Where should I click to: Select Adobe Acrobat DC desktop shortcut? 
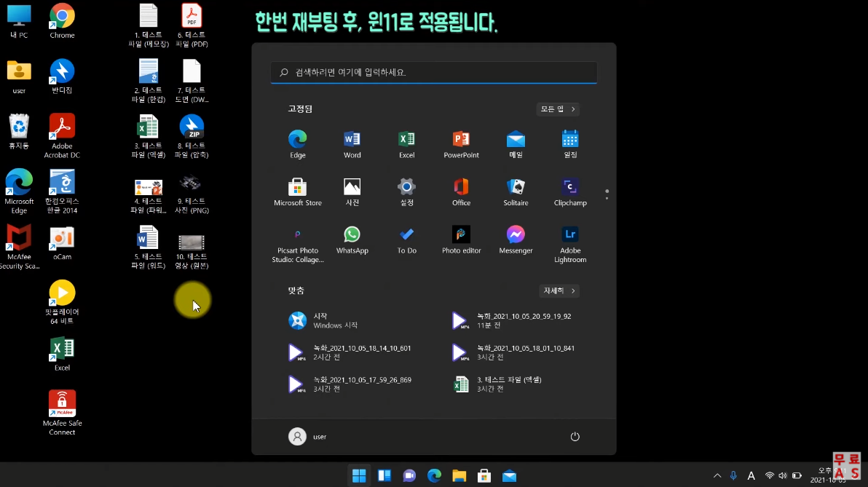tap(62, 136)
